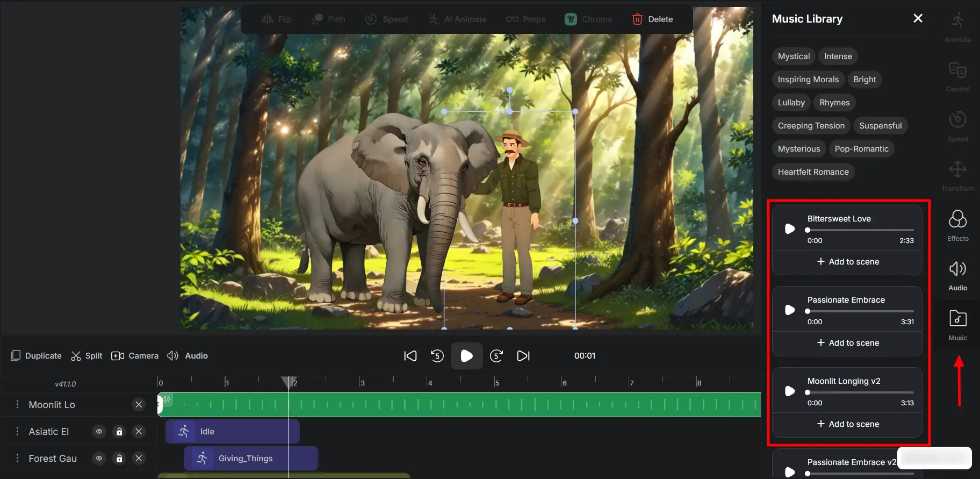Select the Mysterious music tag
The image size is (980, 479).
click(799, 149)
